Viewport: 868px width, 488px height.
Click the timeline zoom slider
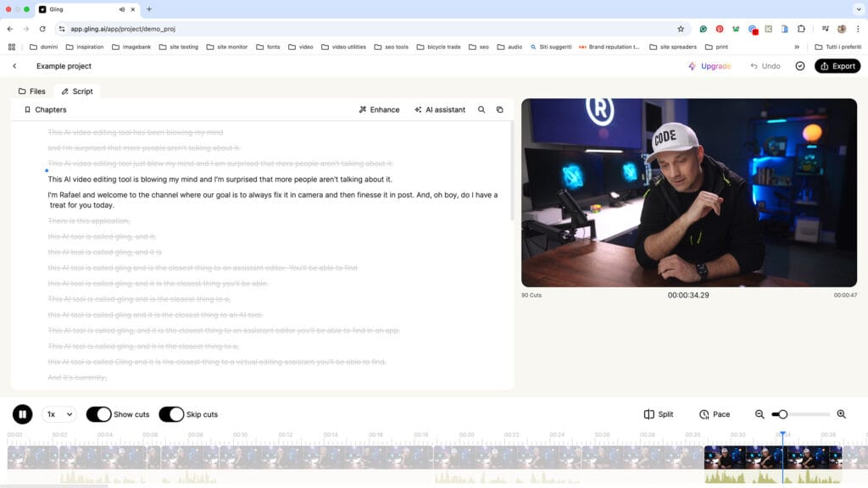point(800,414)
